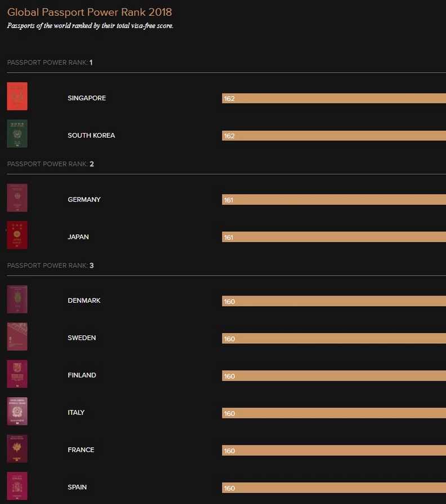Click the Passport Power Rank 3 heading
Image resolution: width=446 pixels, height=504 pixels.
pyautogui.click(x=50, y=266)
